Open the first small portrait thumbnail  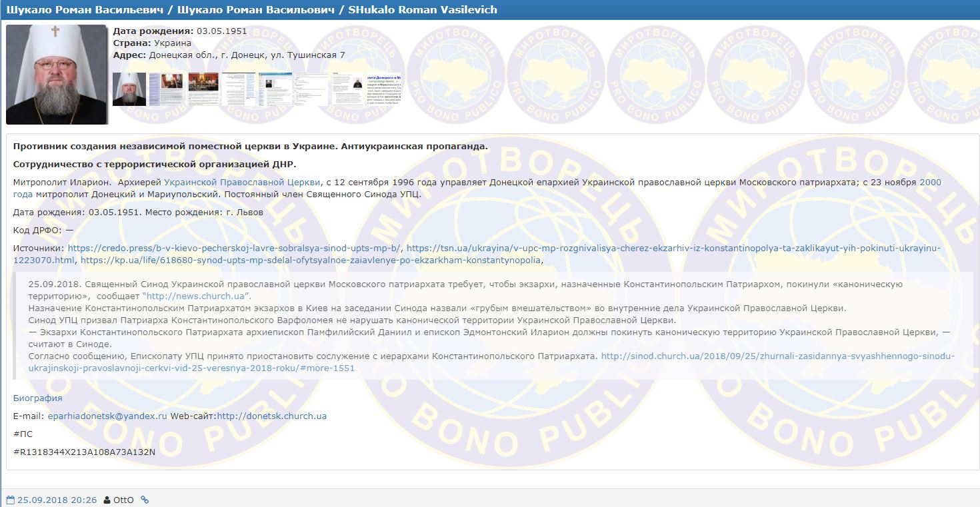click(129, 89)
